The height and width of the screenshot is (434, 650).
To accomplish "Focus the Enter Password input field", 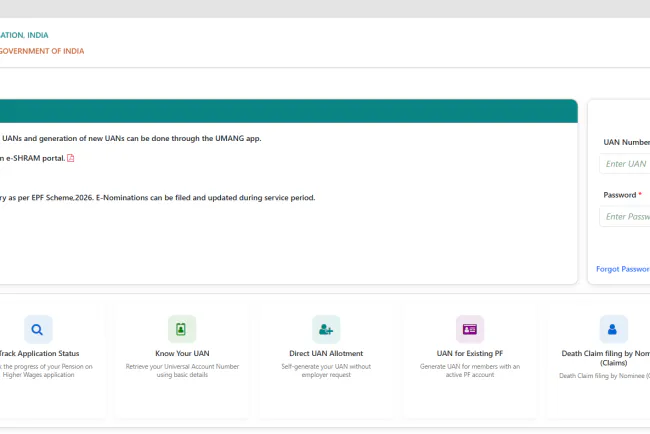I will pos(625,217).
